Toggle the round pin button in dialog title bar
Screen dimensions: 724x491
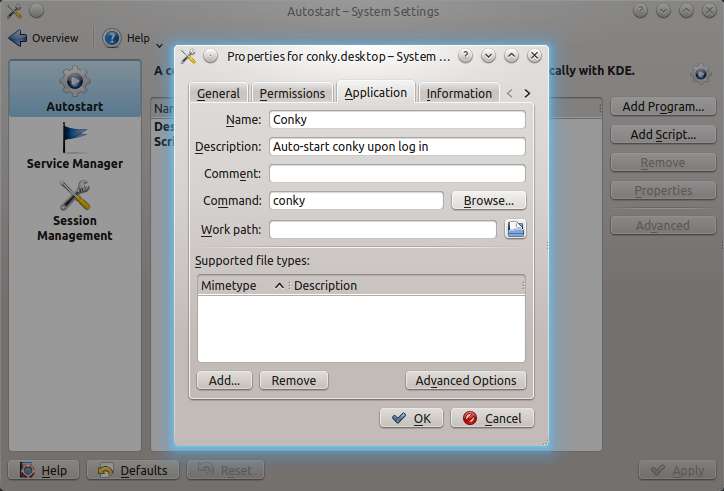pyautogui.click(x=211, y=56)
